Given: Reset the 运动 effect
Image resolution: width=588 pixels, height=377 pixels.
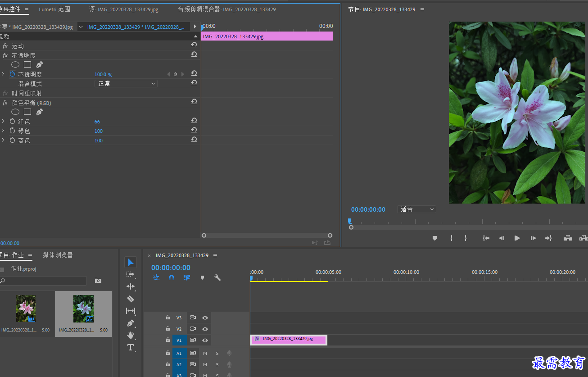Looking at the screenshot, I should pyautogui.click(x=194, y=45).
